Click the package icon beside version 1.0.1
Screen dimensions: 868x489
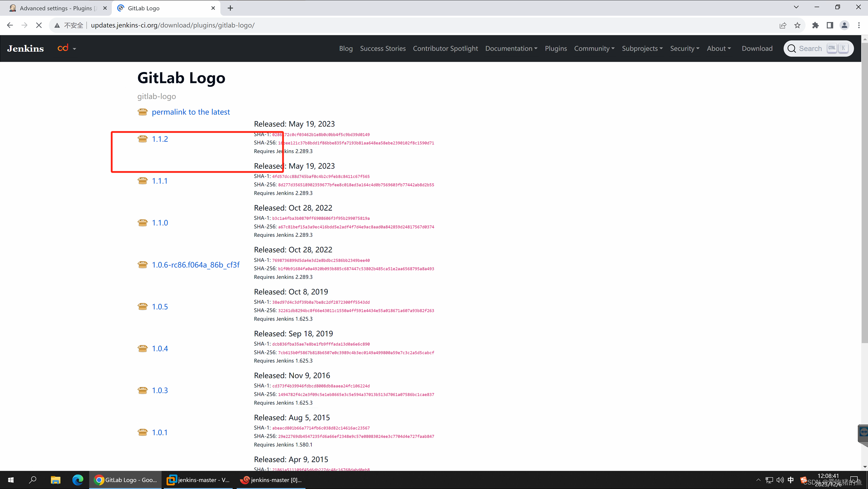[142, 432]
